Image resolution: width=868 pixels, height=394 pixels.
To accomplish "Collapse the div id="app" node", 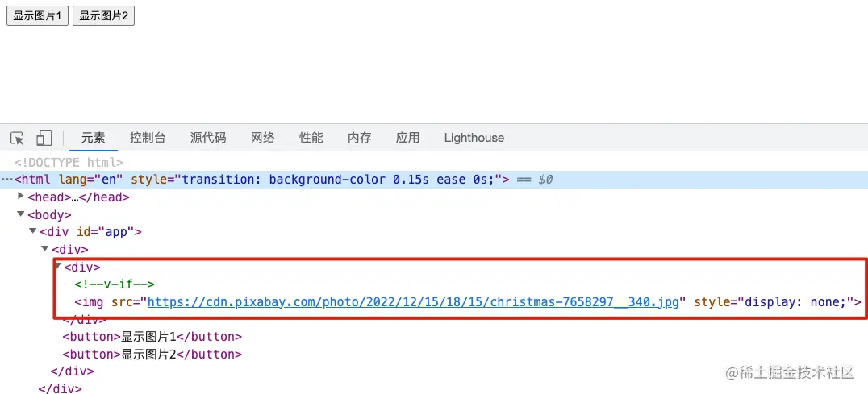I will pos(33,231).
